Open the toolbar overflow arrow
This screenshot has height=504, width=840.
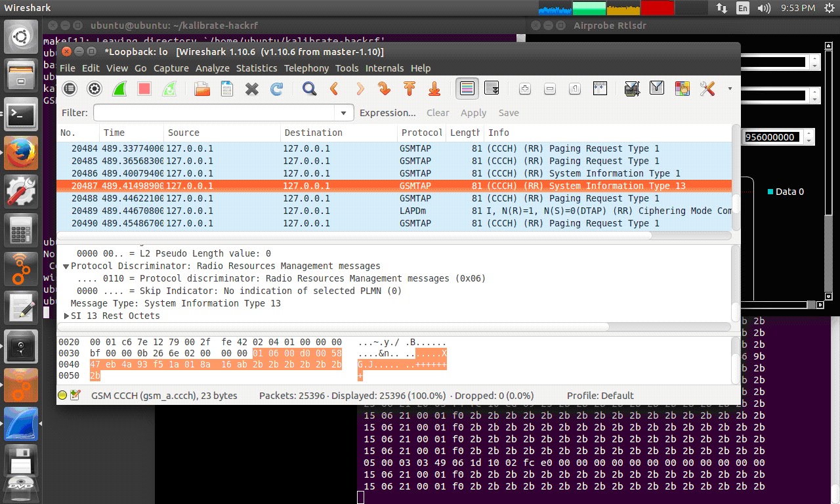(x=730, y=89)
